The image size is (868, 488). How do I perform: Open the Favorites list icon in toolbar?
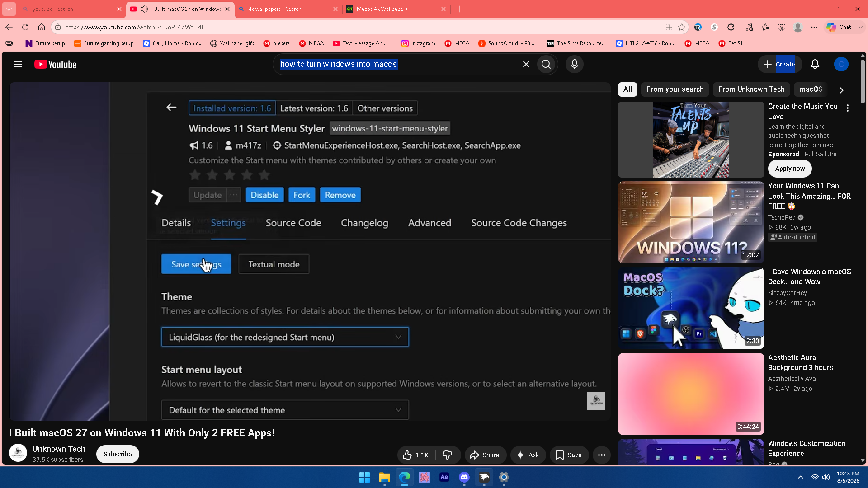coord(765,27)
